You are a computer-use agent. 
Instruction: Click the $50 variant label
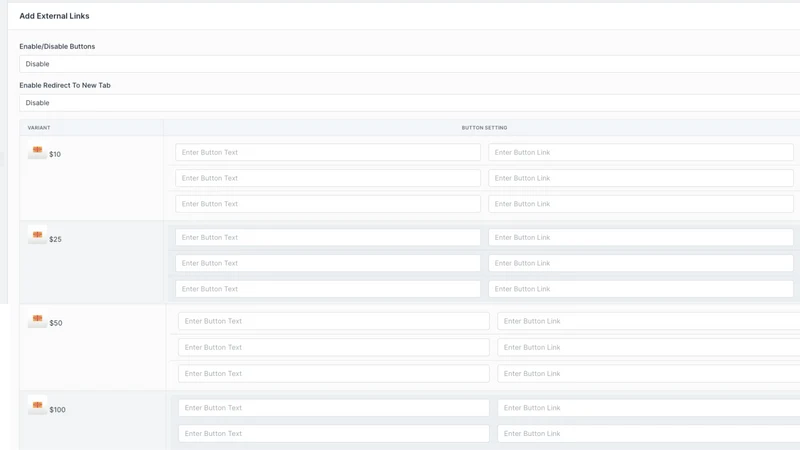(56, 323)
